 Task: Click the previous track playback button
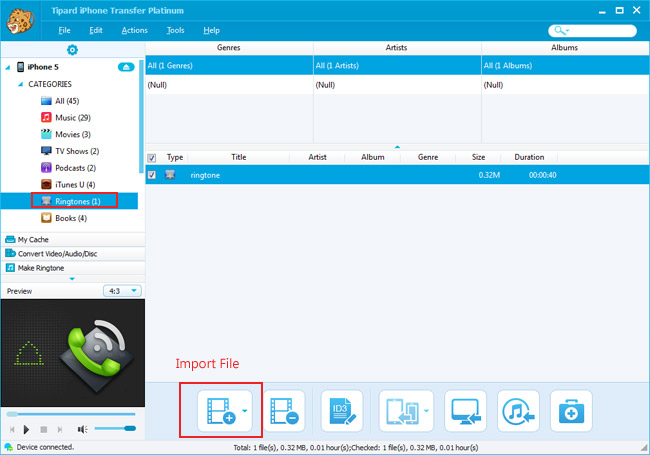[x=12, y=429]
